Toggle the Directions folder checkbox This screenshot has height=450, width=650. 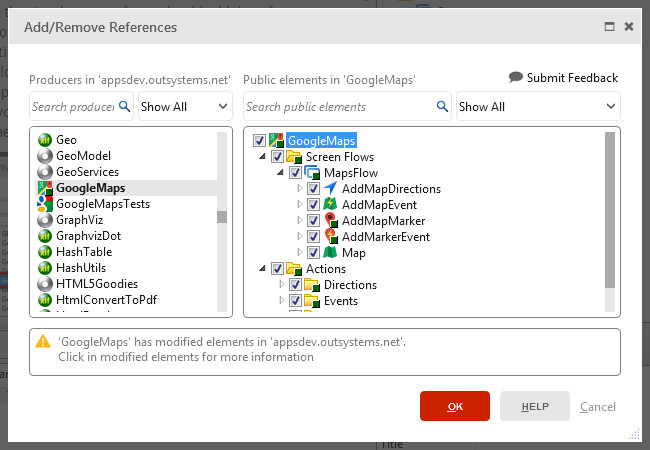[295, 285]
